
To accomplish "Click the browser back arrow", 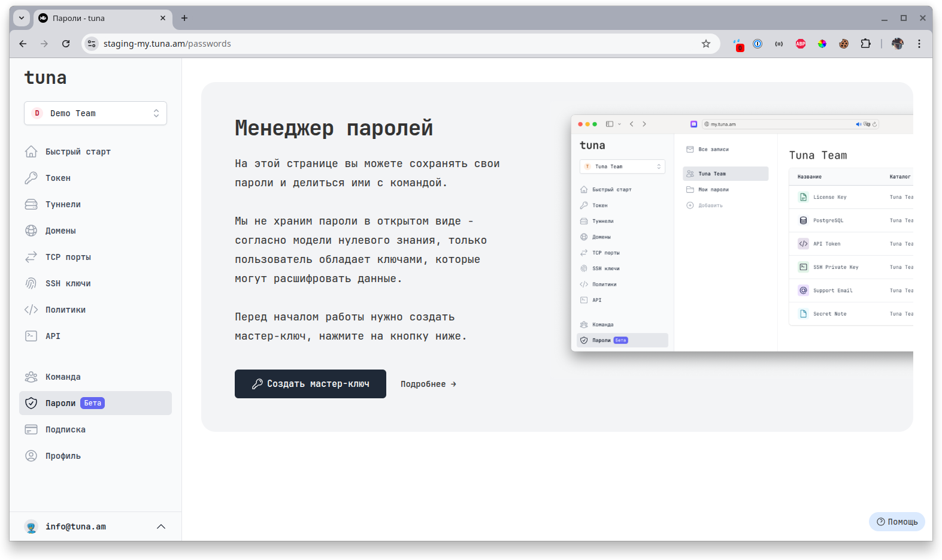I will click(23, 44).
